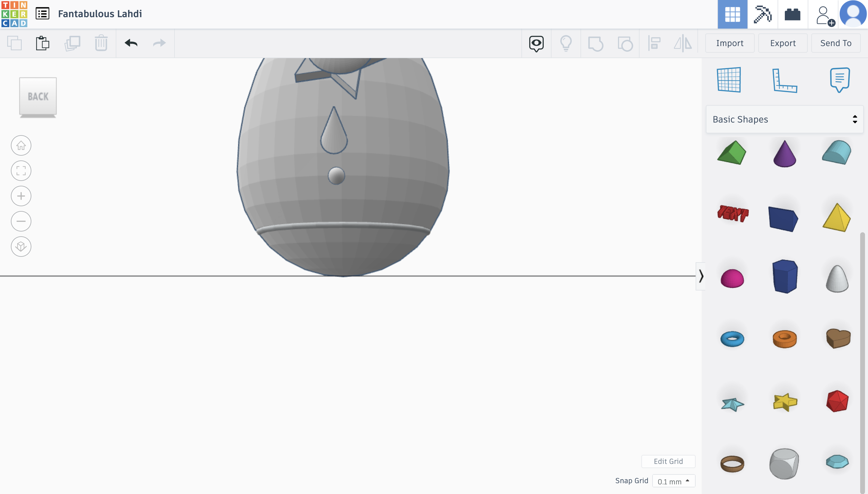Select the heart shape from Basic Shapes
The width and height of the screenshot is (868, 494).
[x=837, y=338]
